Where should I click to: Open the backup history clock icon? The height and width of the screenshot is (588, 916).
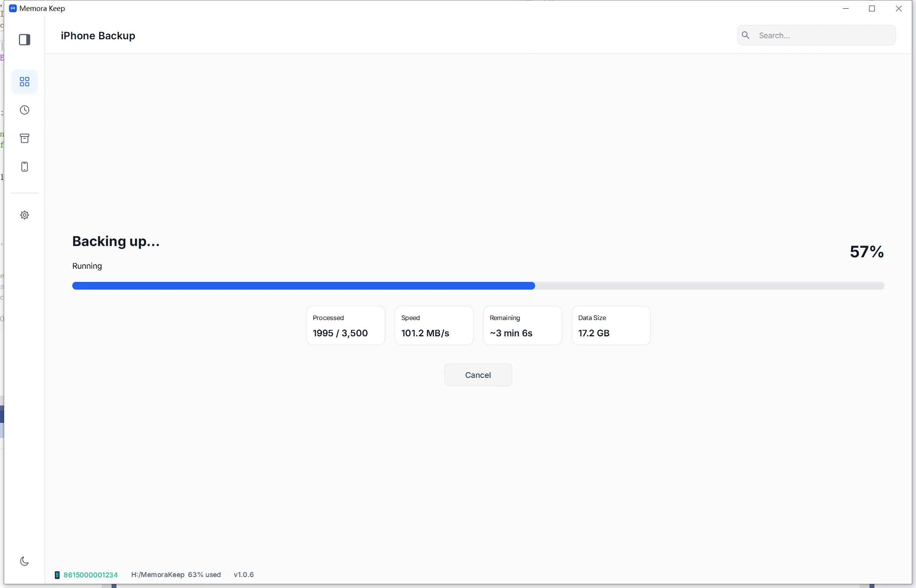pos(25,110)
